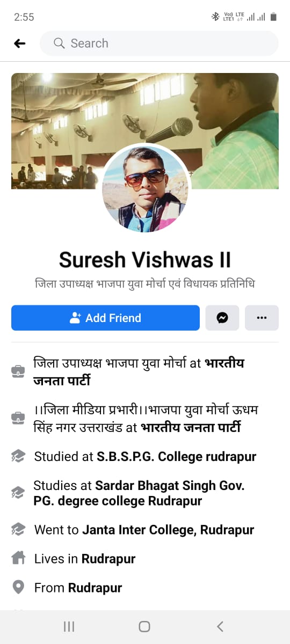This screenshot has width=290, height=644.
Task: Open the three-dots more options button
Action: click(262, 318)
